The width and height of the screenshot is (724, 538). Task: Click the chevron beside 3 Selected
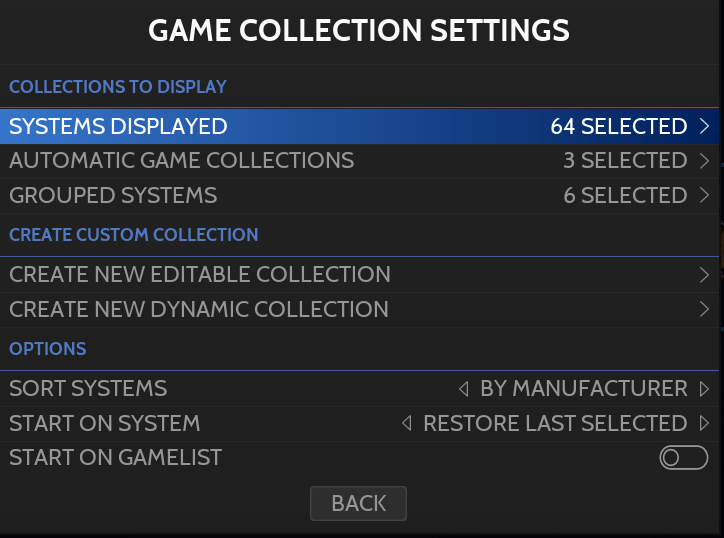pyautogui.click(x=705, y=161)
